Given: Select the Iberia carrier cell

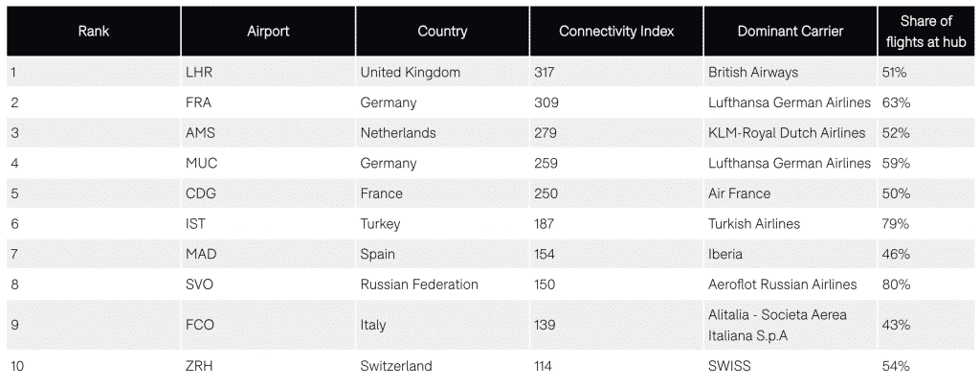Looking at the screenshot, I should pyautogui.click(x=791, y=254).
